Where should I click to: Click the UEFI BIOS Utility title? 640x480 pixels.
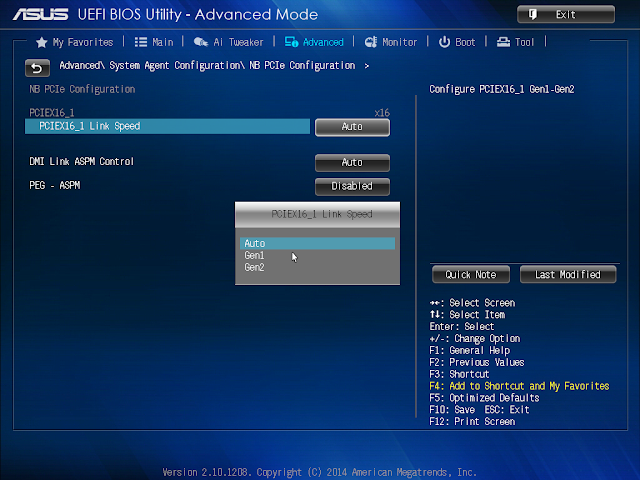198,15
